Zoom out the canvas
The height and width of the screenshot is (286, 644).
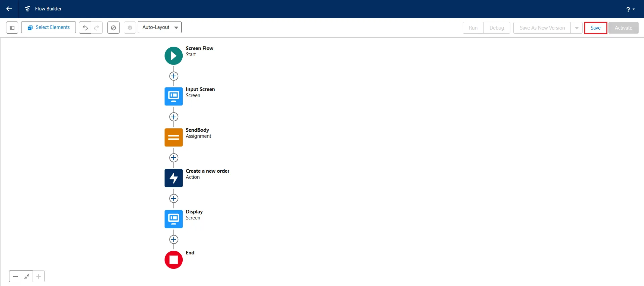(15, 277)
